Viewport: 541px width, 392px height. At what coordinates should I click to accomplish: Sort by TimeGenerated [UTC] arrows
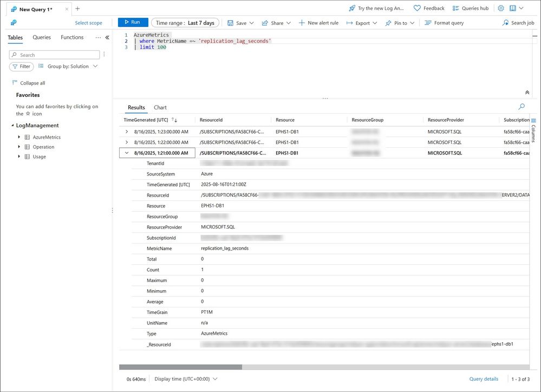174,120
